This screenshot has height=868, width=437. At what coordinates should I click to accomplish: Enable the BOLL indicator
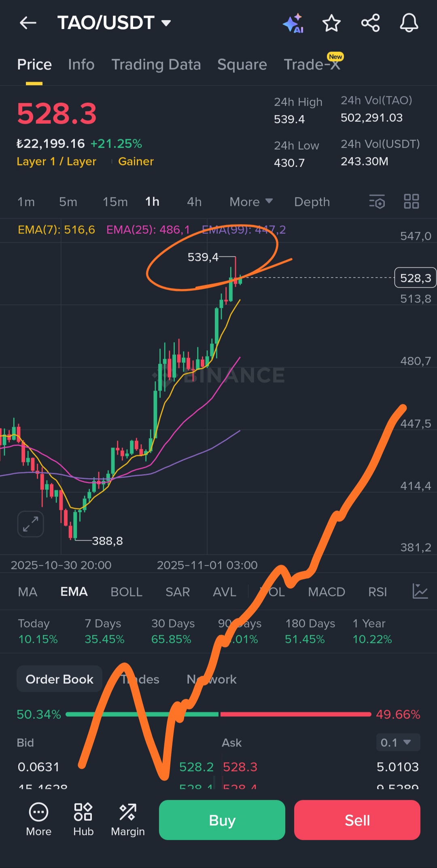pos(126,592)
